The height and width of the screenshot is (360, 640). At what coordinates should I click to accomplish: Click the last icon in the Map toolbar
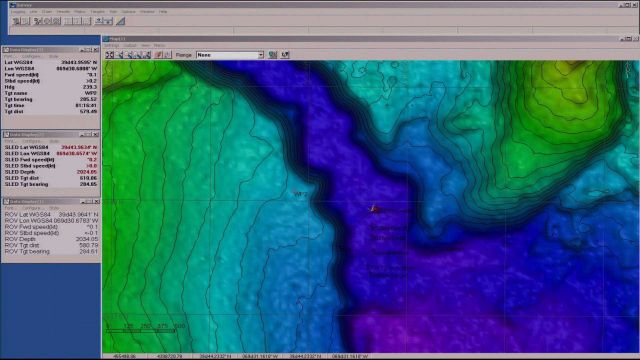pyautogui.click(x=285, y=55)
